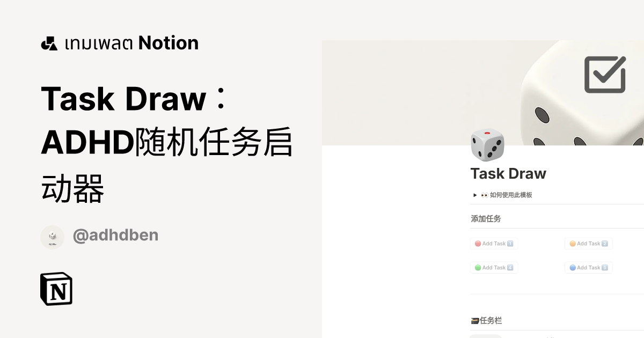Click the site logo beside เทมเพลต Notion
This screenshot has height=338, width=644.
pyautogui.click(x=49, y=43)
